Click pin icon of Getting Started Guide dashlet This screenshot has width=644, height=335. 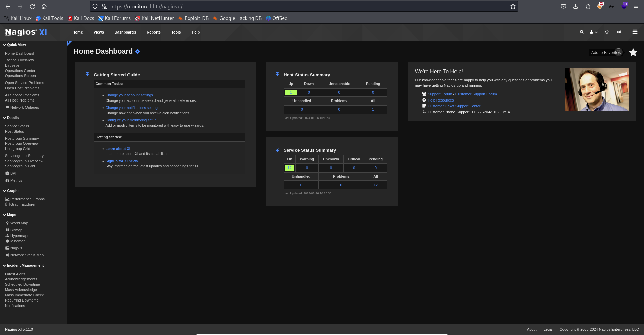87,74
